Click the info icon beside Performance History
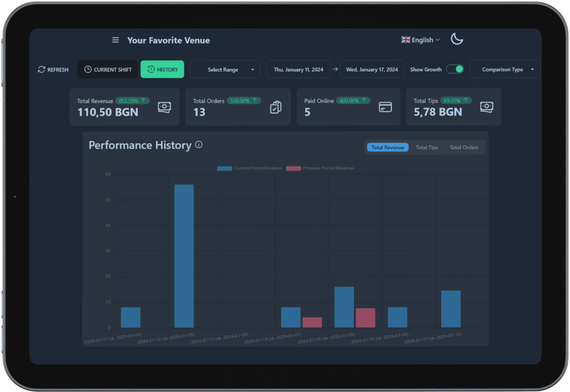 point(199,145)
